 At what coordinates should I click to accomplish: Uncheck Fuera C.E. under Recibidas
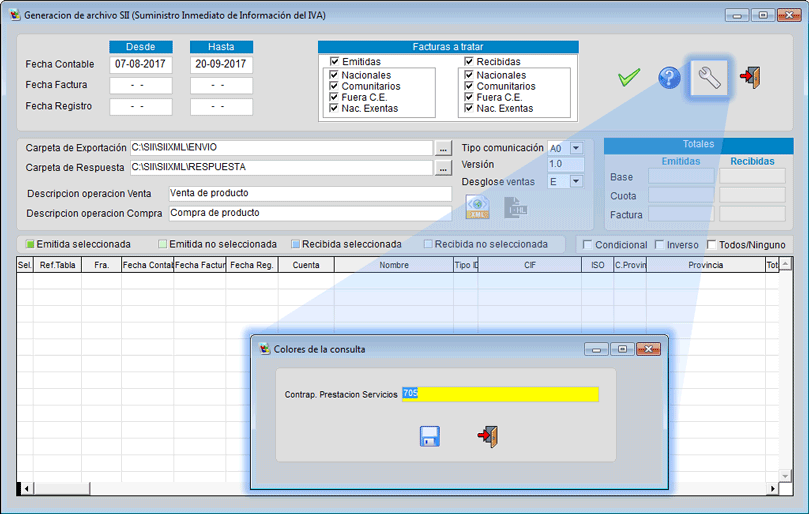pyautogui.click(x=469, y=97)
